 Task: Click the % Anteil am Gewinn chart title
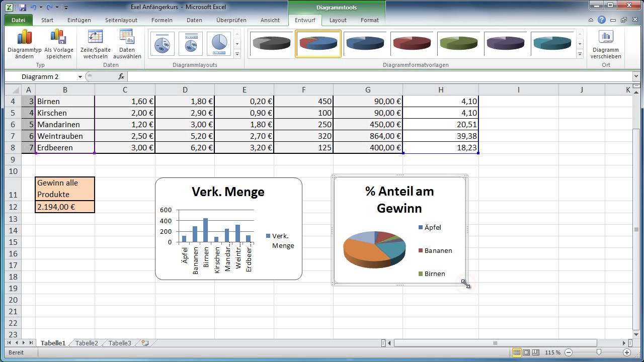(x=399, y=200)
